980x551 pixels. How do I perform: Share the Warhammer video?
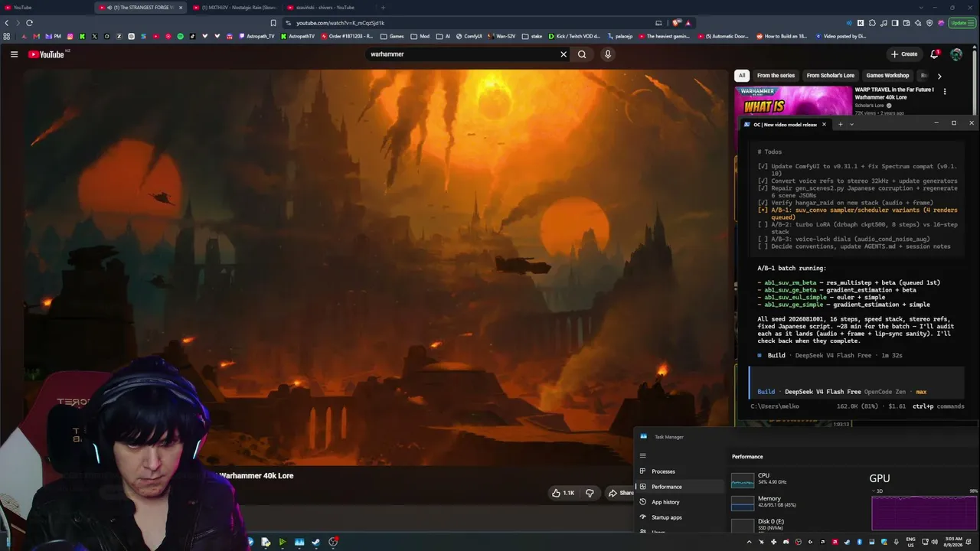tap(621, 493)
